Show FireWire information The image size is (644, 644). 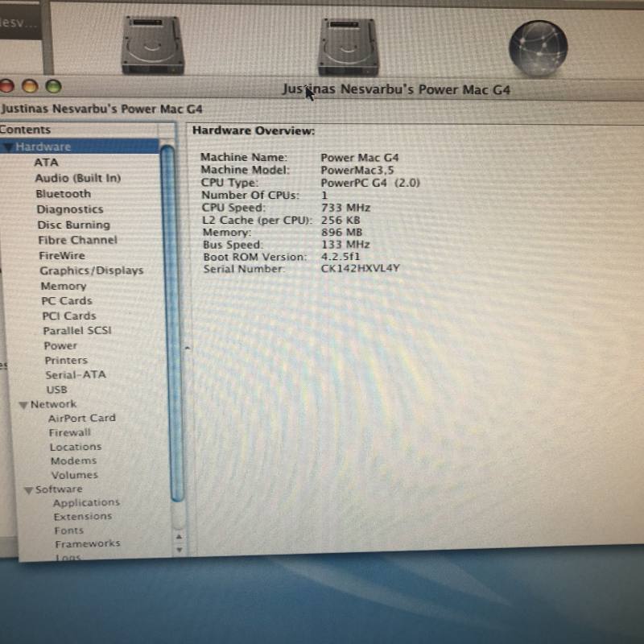[x=62, y=255]
